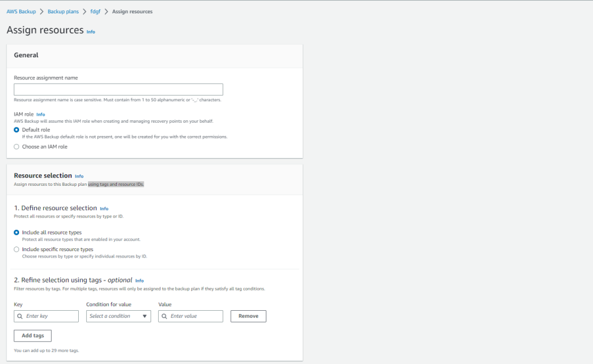Click Info next to Define resource selection
Image resolution: width=593 pixels, height=364 pixels.
click(104, 208)
